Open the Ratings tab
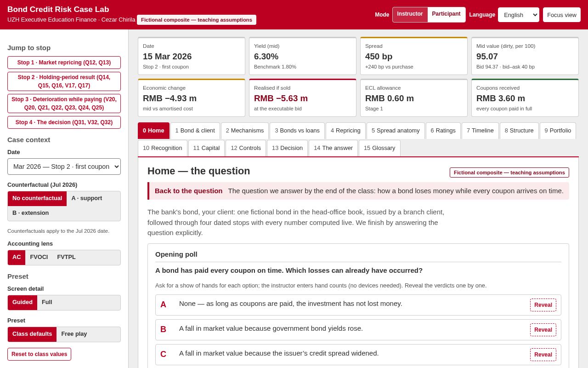This screenshot has height=368, width=588. tap(443, 131)
